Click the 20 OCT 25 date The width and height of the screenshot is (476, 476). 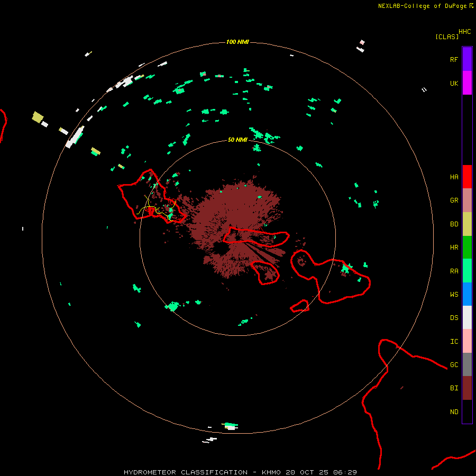(307, 472)
